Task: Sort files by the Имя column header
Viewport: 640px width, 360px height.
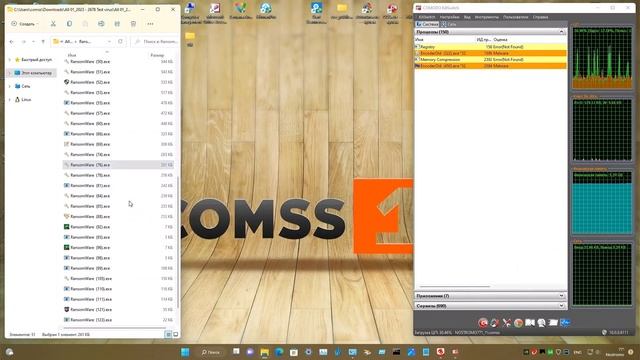Action: 72,55
